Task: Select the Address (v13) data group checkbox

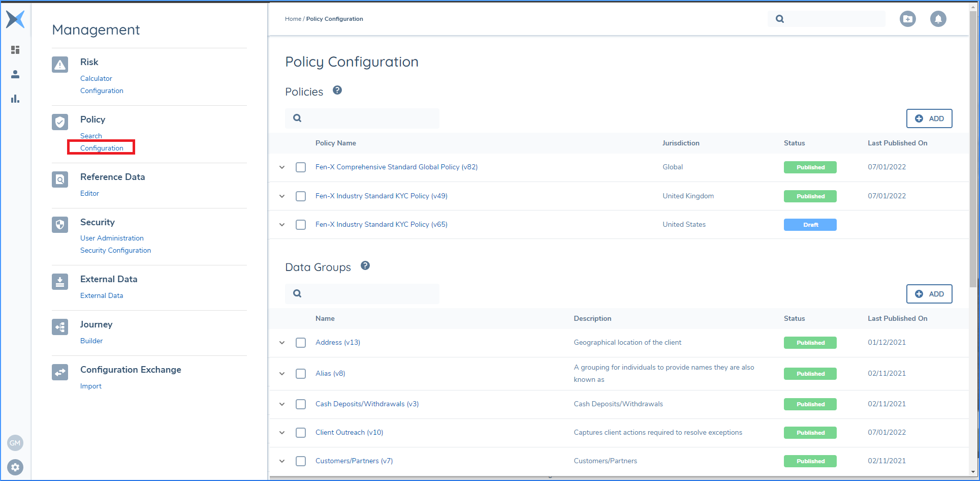Action: coord(301,343)
